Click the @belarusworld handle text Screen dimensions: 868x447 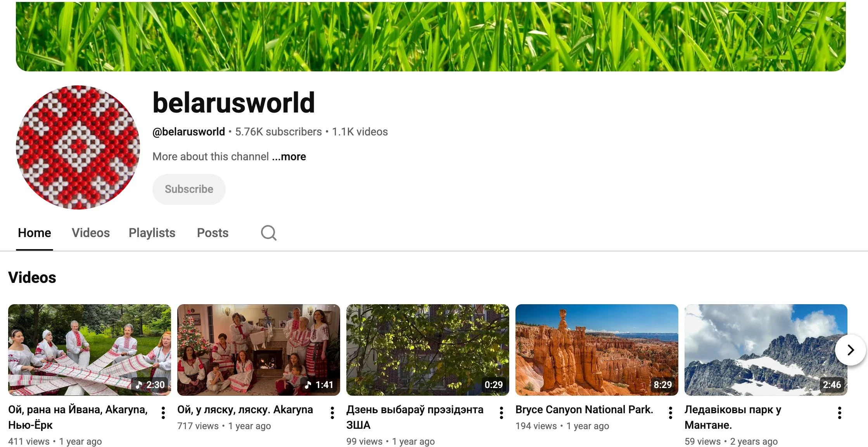click(x=189, y=132)
